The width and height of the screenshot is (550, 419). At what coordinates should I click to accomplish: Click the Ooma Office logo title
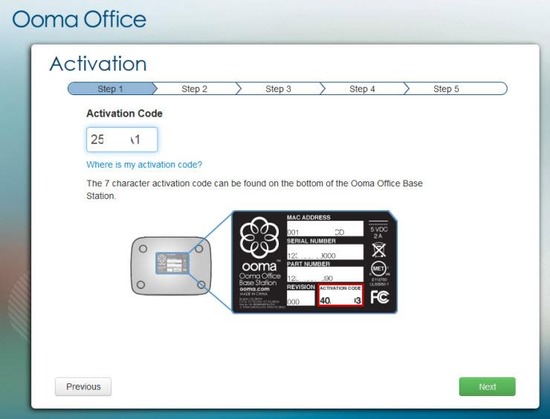[x=79, y=19]
